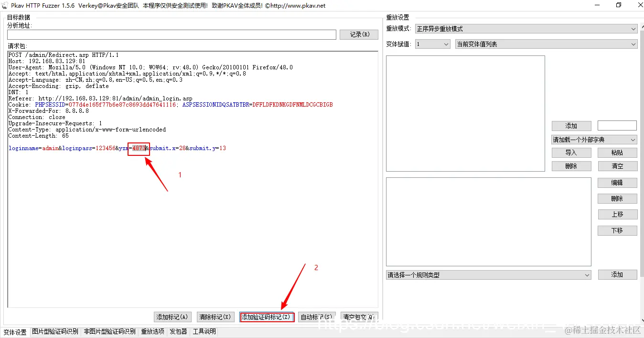Maximize the Pkav HTTP Fuzzer window
Image resolution: width=644 pixels, height=338 pixels.
tap(619, 5)
